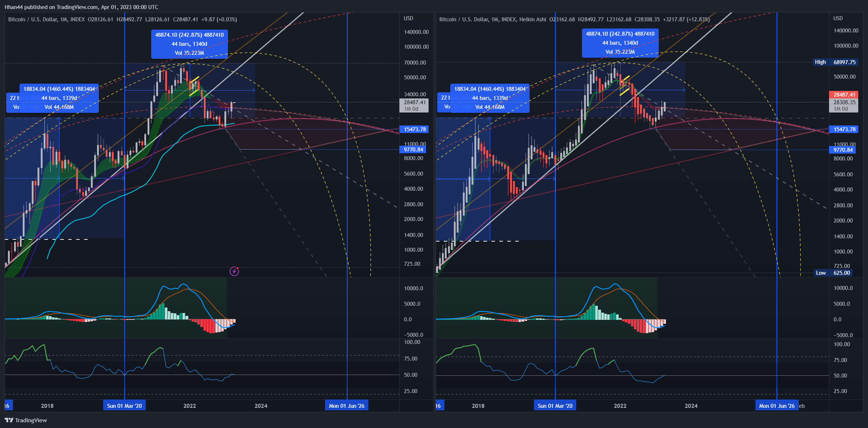This screenshot has width=868, height=428.
Task: Click the 25.00 RSI axis value on Heikin Ashi chart
Action: (x=840, y=391)
